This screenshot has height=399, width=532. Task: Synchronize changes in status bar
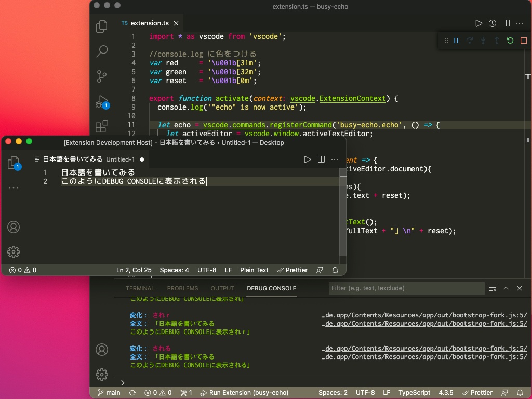click(132, 393)
